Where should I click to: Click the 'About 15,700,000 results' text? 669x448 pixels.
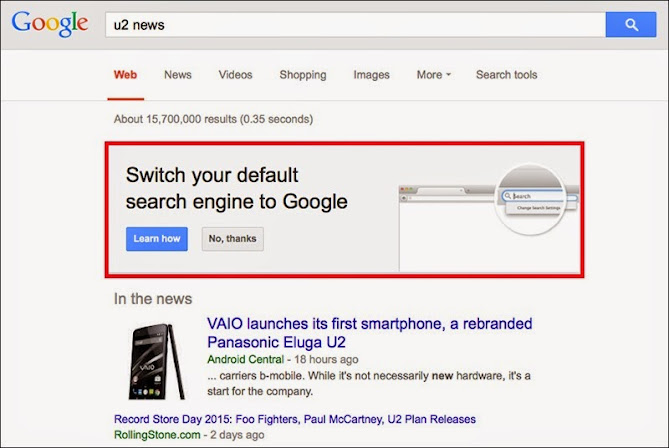pos(213,119)
